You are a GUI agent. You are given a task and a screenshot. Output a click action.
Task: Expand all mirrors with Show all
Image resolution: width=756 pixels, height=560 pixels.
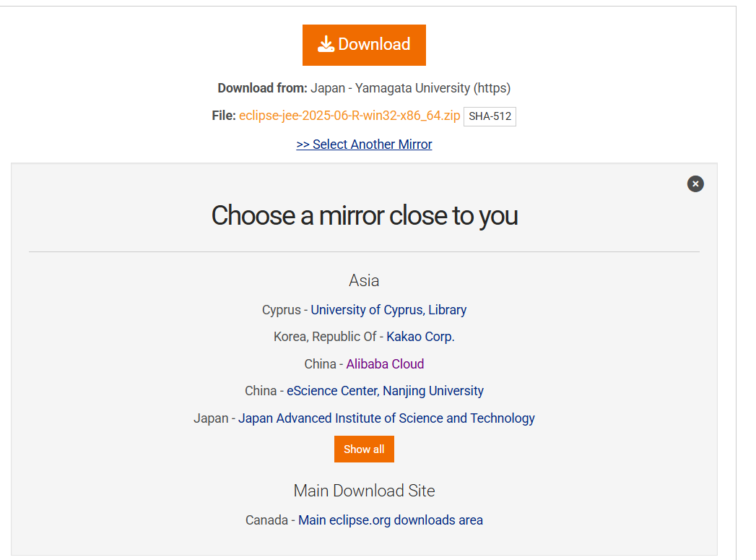tap(364, 449)
